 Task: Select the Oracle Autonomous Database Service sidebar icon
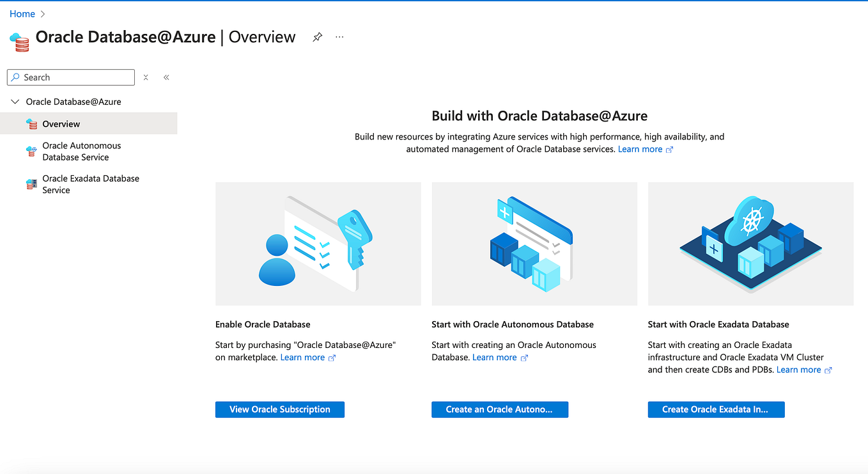click(x=31, y=152)
